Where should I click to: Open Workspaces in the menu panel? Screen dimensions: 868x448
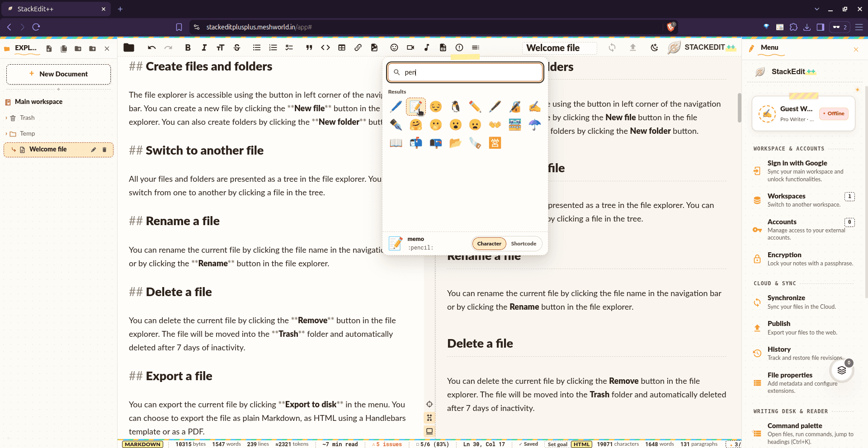pos(803,200)
